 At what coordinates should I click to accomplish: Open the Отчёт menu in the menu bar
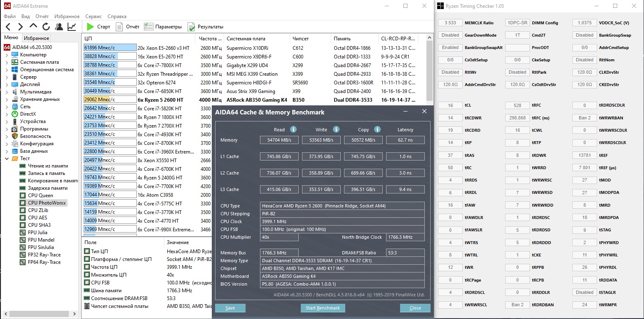(42, 16)
